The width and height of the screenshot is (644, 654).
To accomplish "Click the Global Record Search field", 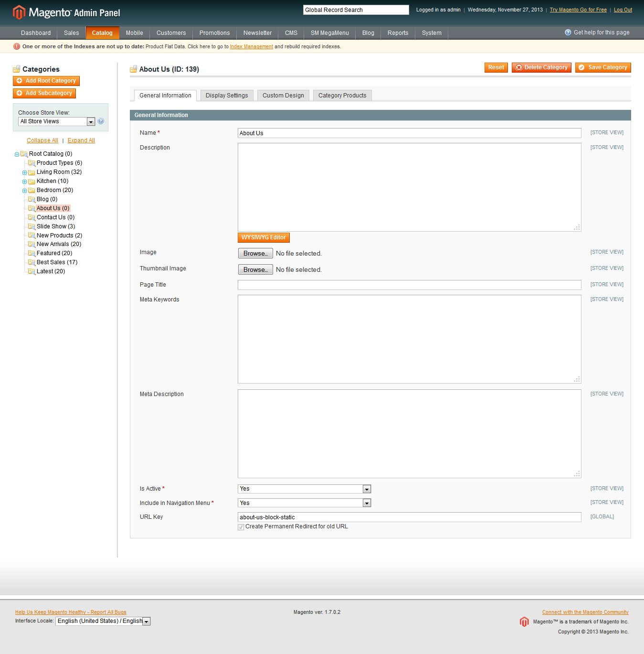I will [356, 10].
